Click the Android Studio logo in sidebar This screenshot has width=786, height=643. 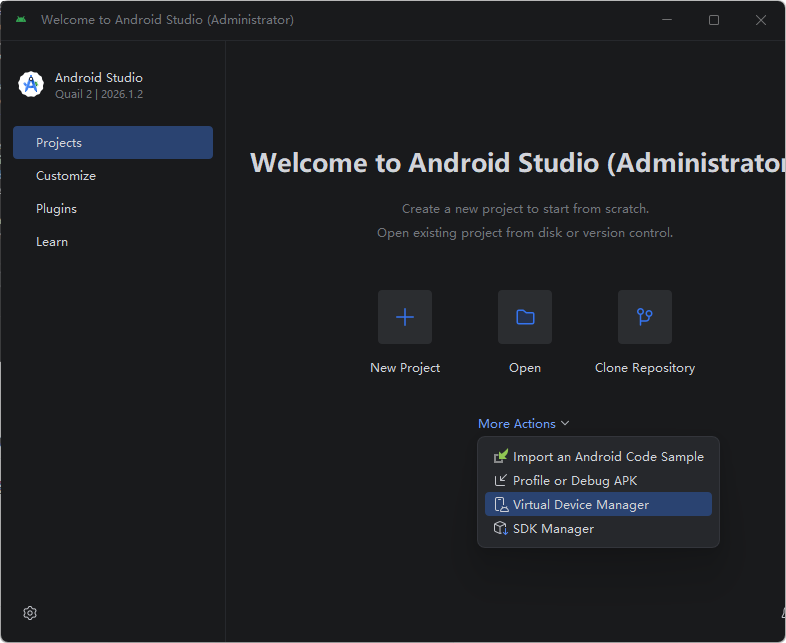tap(31, 84)
